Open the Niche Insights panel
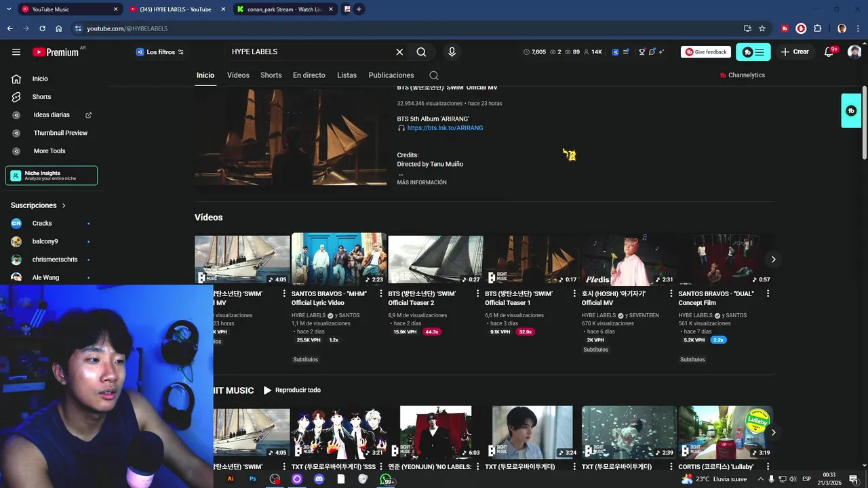Image resolution: width=868 pixels, height=488 pixels. click(52, 176)
